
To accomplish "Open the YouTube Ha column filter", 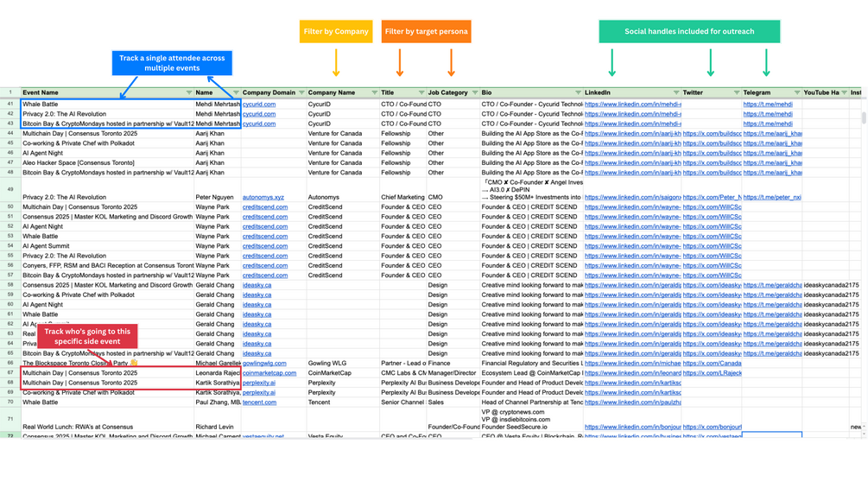I will (844, 93).
